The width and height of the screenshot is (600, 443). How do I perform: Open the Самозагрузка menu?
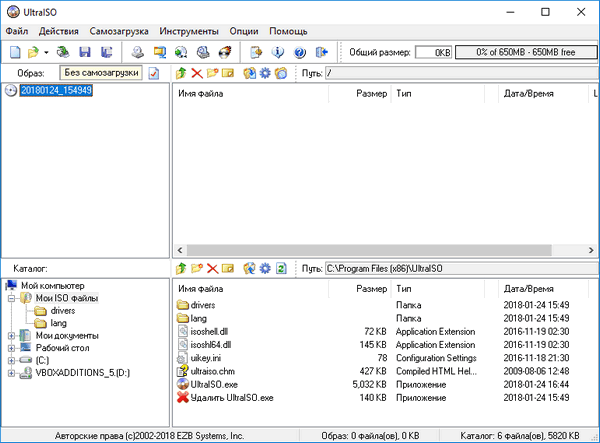[119, 31]
